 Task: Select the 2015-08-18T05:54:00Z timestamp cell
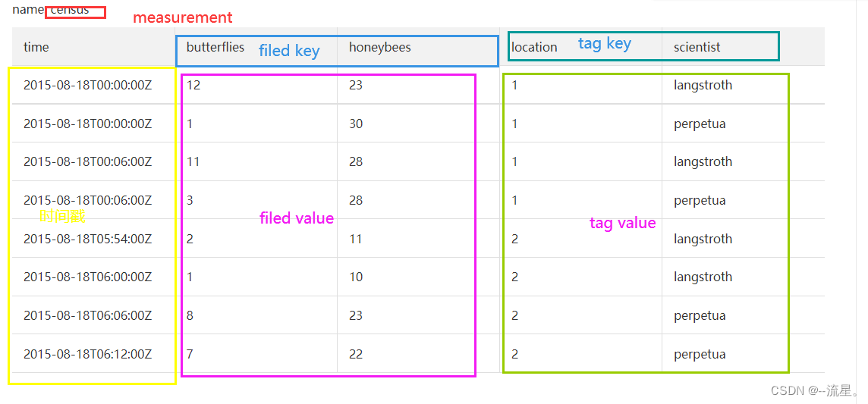[x=87, y=239]
